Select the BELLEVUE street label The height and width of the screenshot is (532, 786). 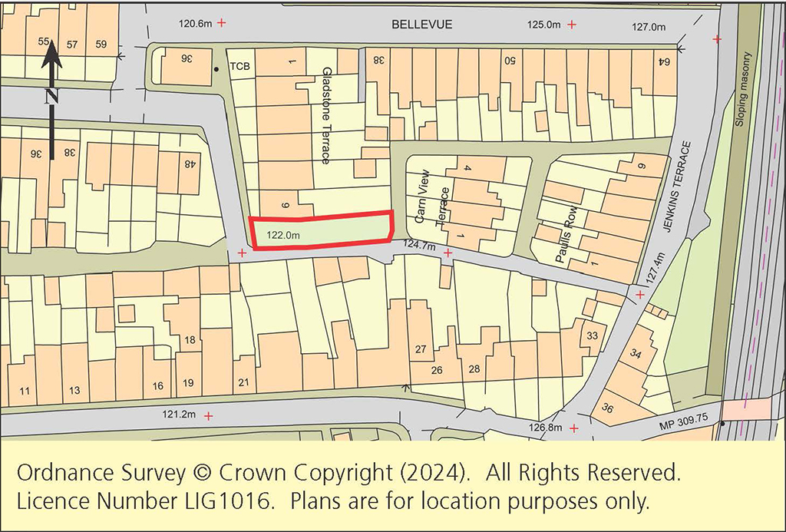(x=422, y=24)
